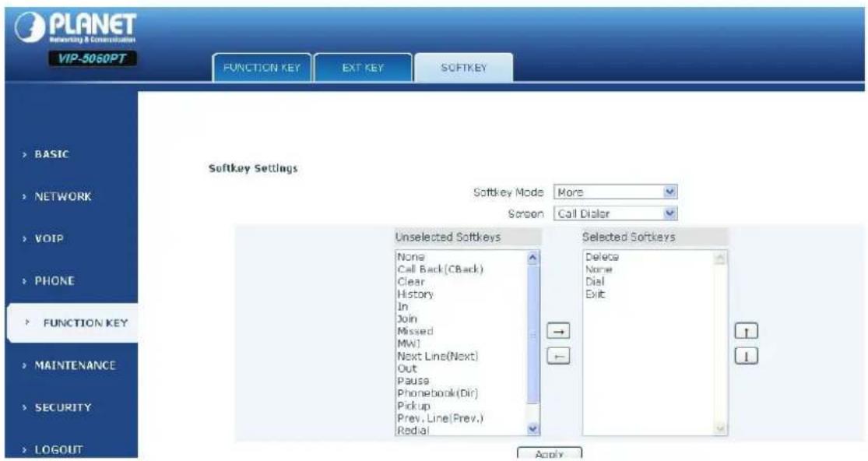Move selected softkey up in order
The image size is (868, 461).
pyautogui.click(x=747, y=331)
